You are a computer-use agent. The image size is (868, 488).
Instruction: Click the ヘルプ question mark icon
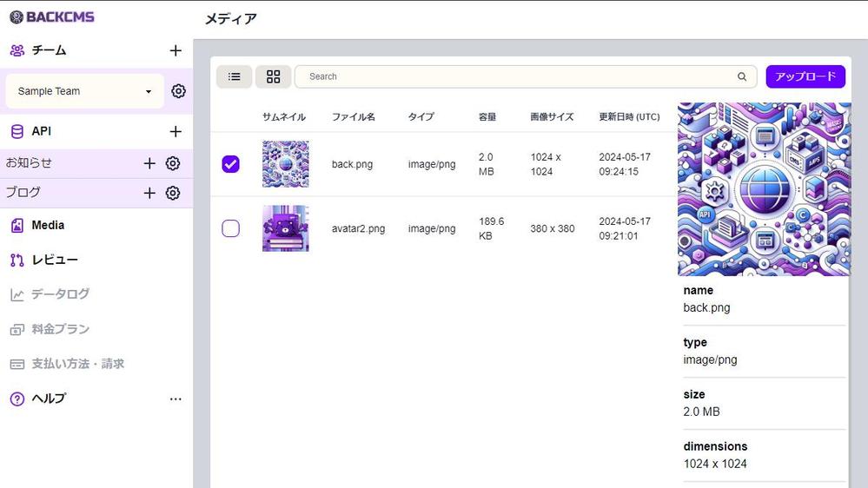click(17, 399)
